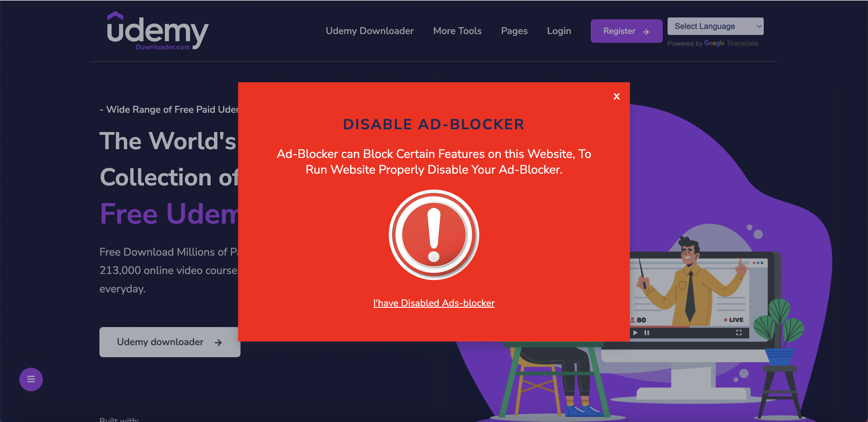868x422 pixels.
Task: Click the Google Translate attribution link
Action: click(x=731, y=43)
